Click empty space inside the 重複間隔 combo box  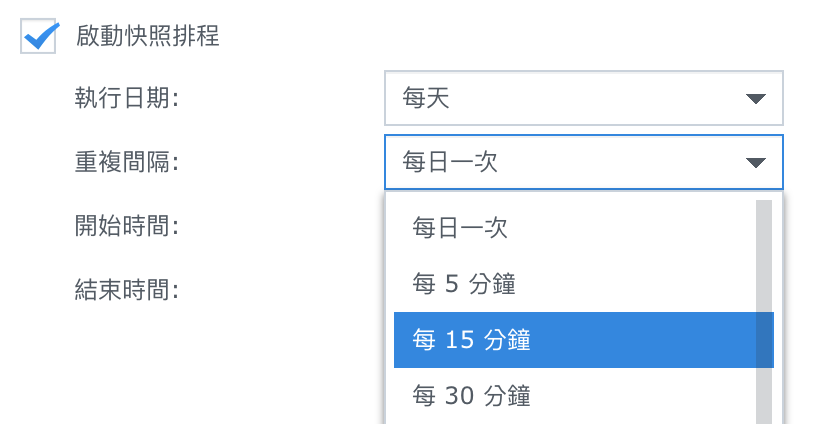620,162
